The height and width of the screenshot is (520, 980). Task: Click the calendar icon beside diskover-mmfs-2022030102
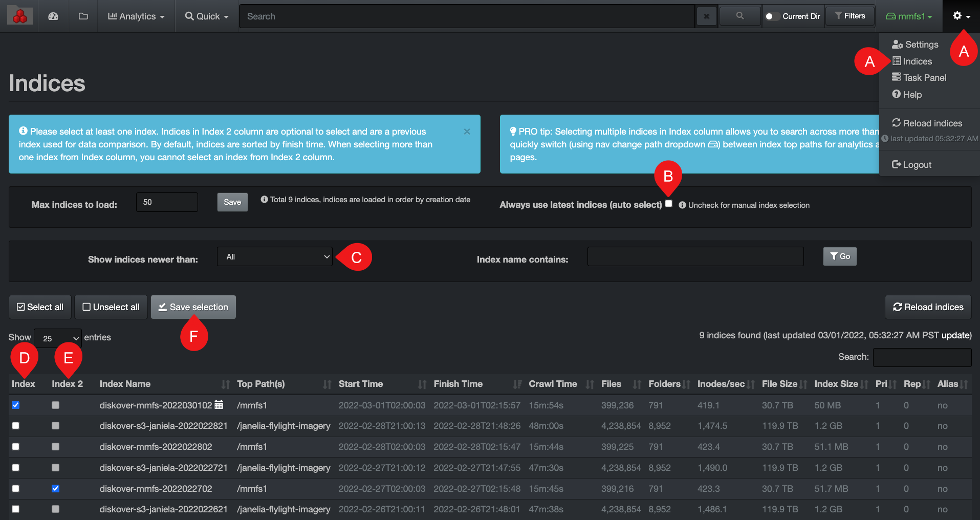(219, 405)
